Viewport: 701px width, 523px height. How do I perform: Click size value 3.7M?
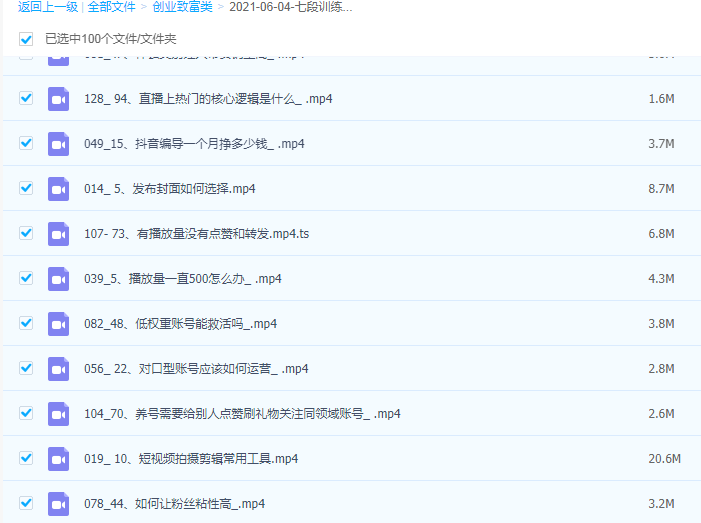(662, 144)
